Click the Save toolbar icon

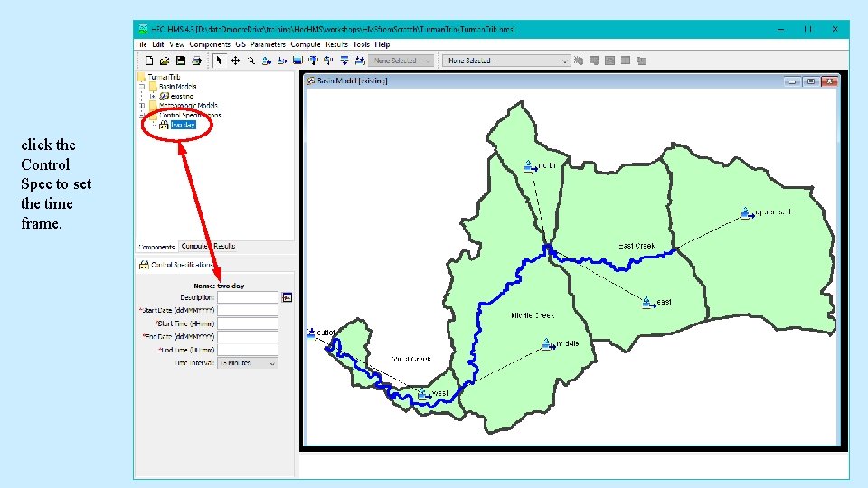(181, 61)
